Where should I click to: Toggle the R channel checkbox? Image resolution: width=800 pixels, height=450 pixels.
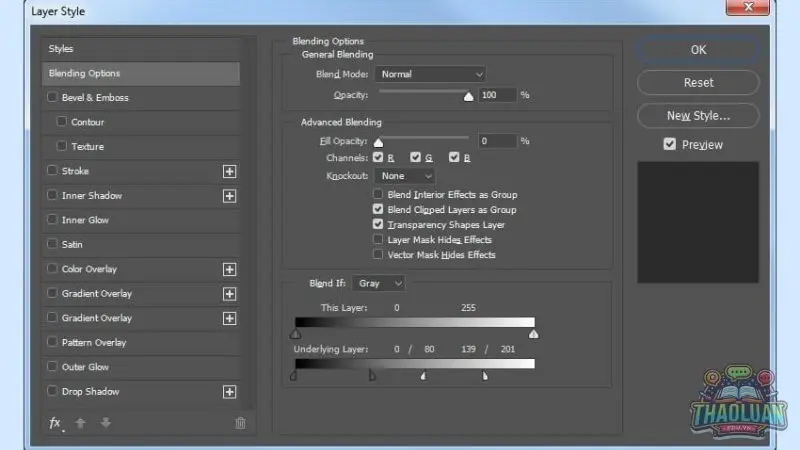click(378, 157)
